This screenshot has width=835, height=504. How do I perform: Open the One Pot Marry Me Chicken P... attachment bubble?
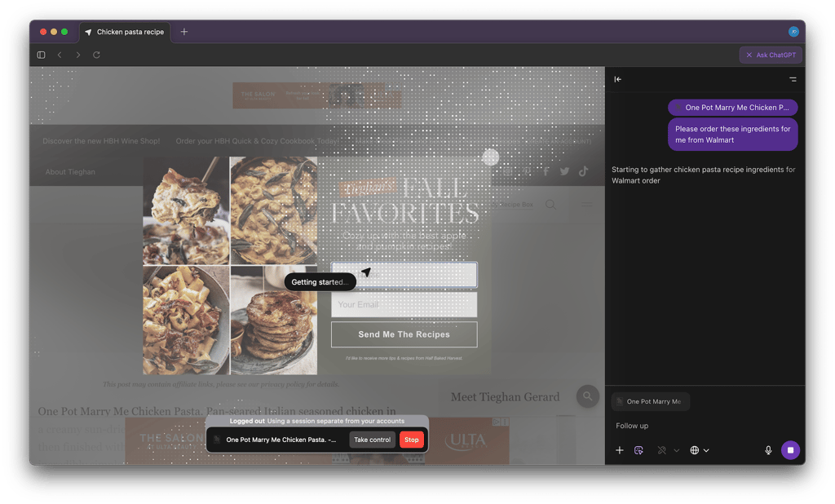732,108
